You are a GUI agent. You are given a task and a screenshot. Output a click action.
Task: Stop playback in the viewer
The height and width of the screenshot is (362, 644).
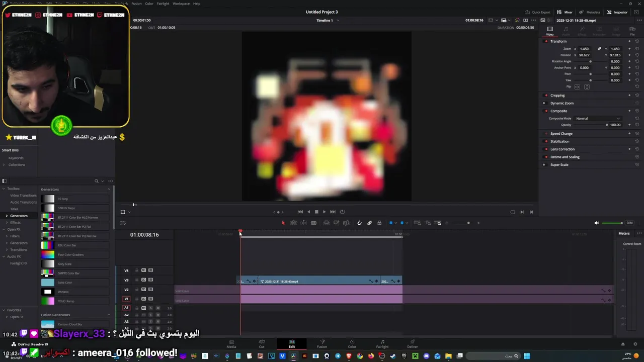coord(316,212)
